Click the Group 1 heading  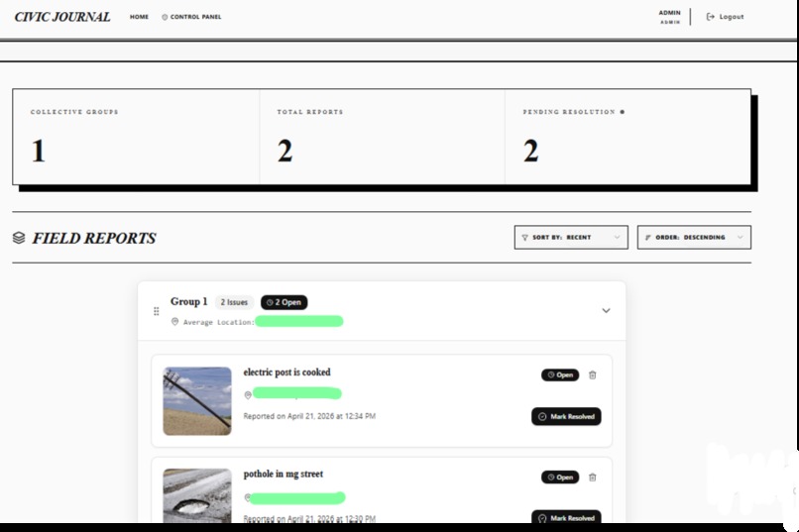click(189, 301)
